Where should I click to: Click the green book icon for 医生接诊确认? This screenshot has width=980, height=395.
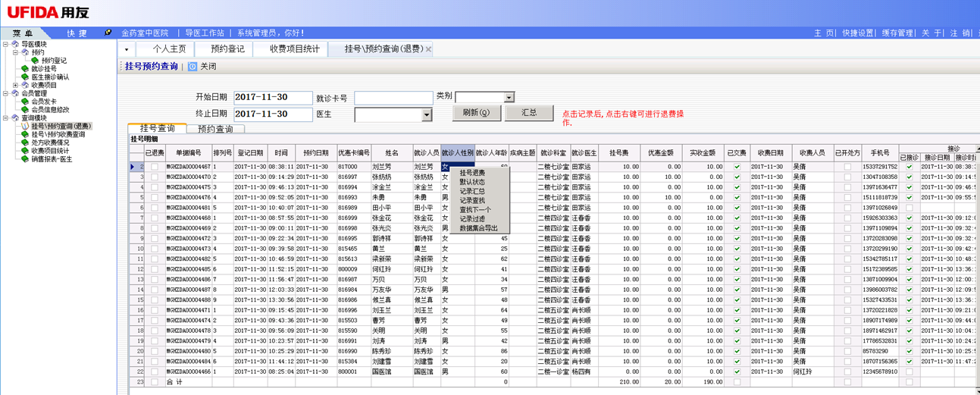click(25, 77)
